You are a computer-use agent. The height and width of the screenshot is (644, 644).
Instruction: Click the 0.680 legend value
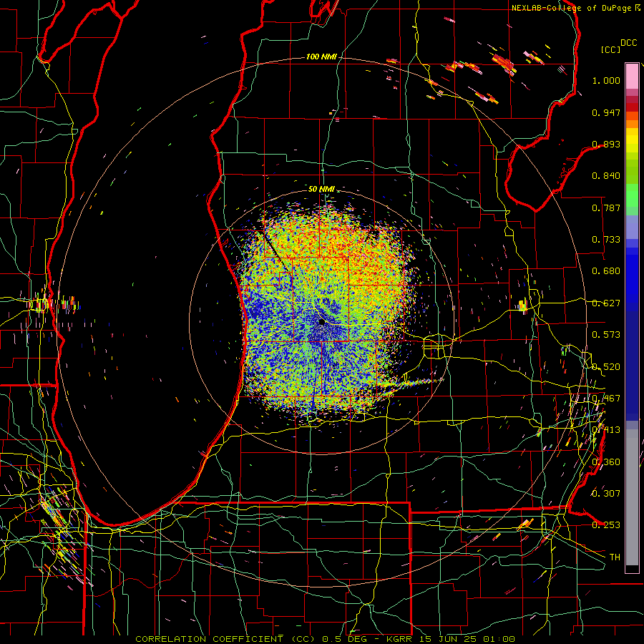606,271
